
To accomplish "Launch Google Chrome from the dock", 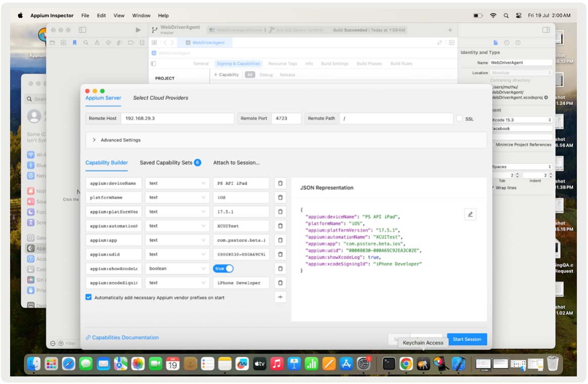I will 406,363.
